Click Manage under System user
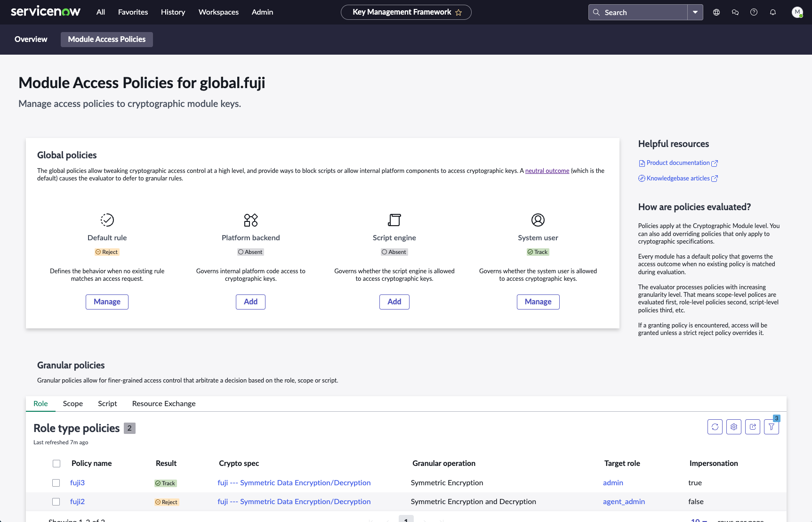The image size is (812, 522). (538, 302)
